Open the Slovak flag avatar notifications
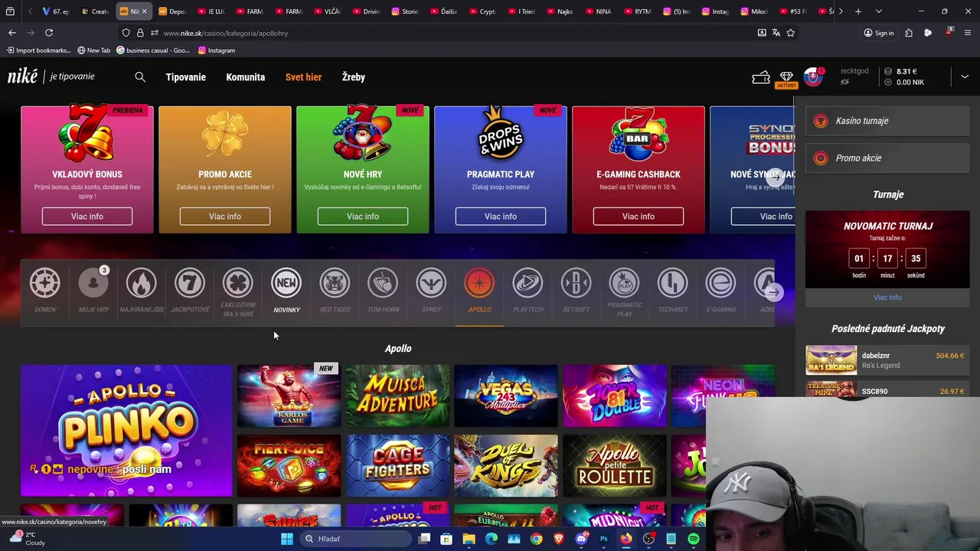 [x=813, y=77]
